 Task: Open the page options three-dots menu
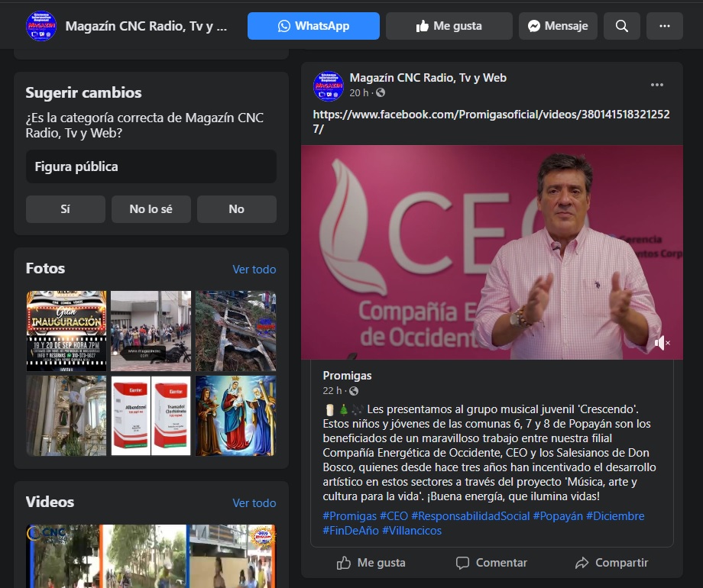665,26
